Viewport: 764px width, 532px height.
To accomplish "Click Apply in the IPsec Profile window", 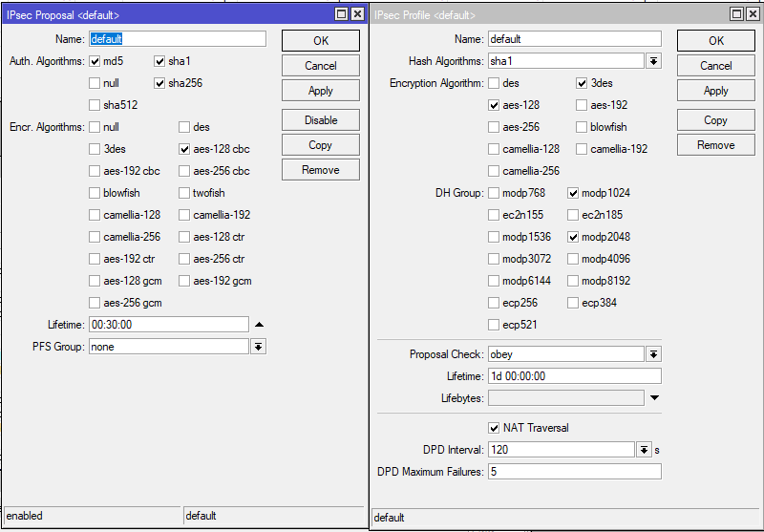I will coord(715,91).
